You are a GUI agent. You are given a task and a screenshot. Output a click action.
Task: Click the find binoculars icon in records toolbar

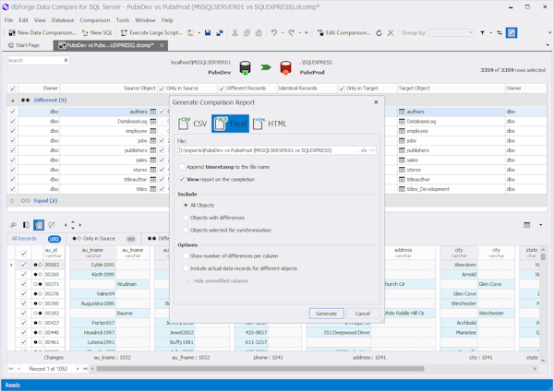click(x=14, y=225)
